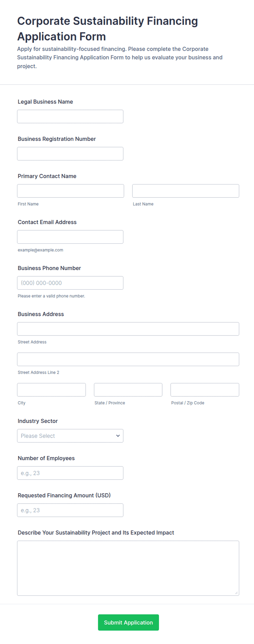Click the Business Address label
This screenshot has width=254, height=644.
tap(41, 314)
